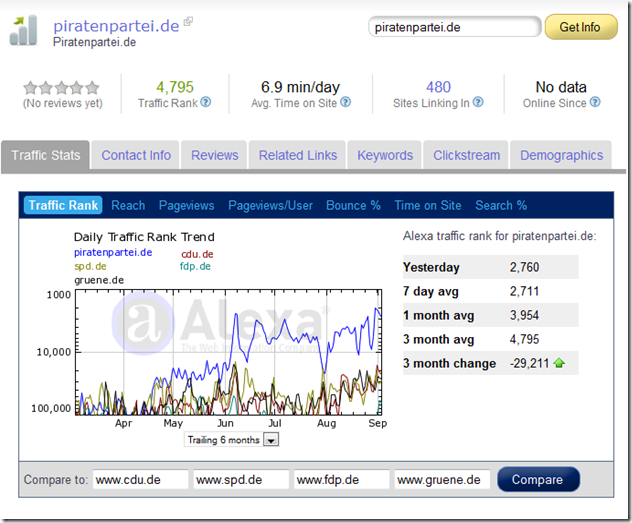Select the Bounce % chart tab
The height and width of the screenshot is (523, 632).
click(x=353, y=205)
